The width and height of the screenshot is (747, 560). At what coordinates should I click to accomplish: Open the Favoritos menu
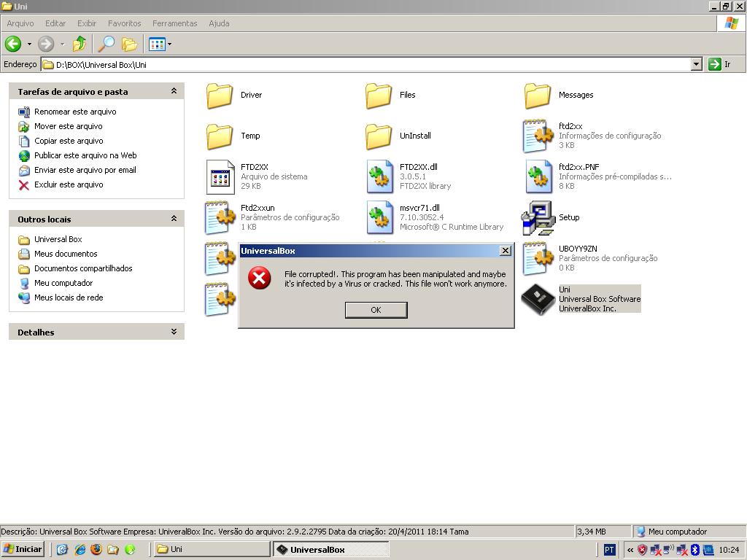click(x=124, y=23)
